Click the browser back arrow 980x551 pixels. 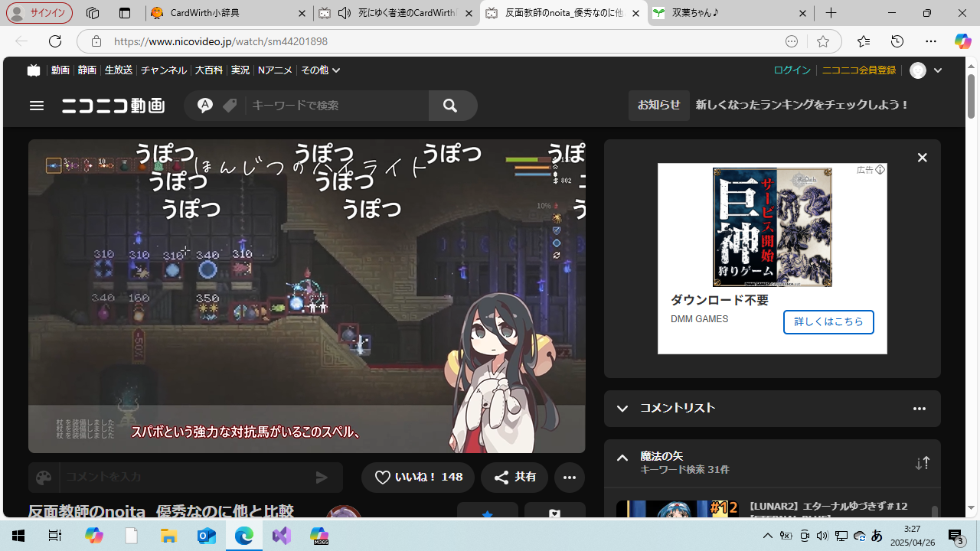(x=21, y=41)
